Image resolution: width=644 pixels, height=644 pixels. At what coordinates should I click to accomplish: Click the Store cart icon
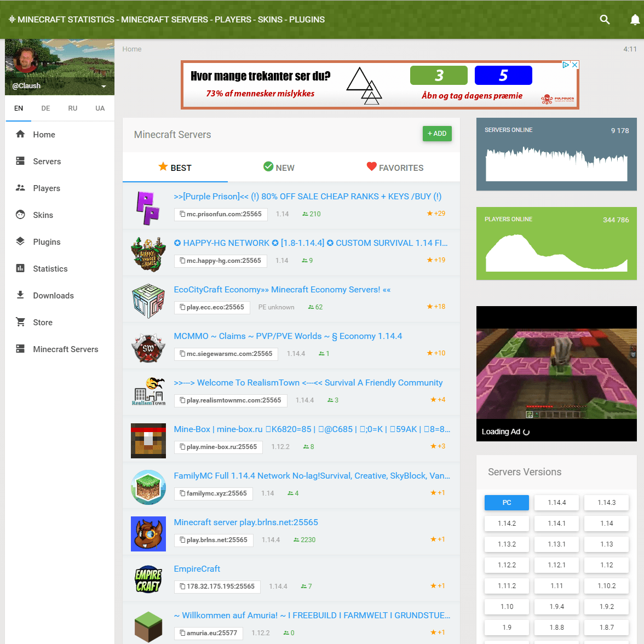coord(20,321)
